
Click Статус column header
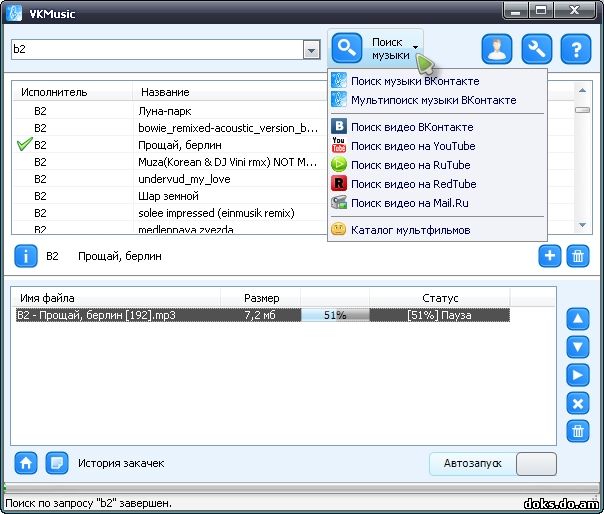point(440,298)
